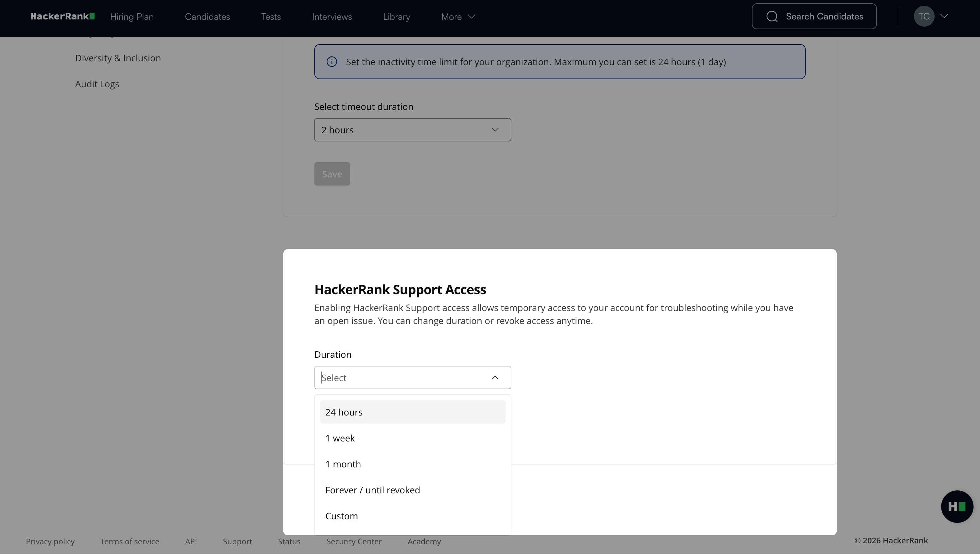
Task: Open the Terms of service link
Action: (130, 541)
